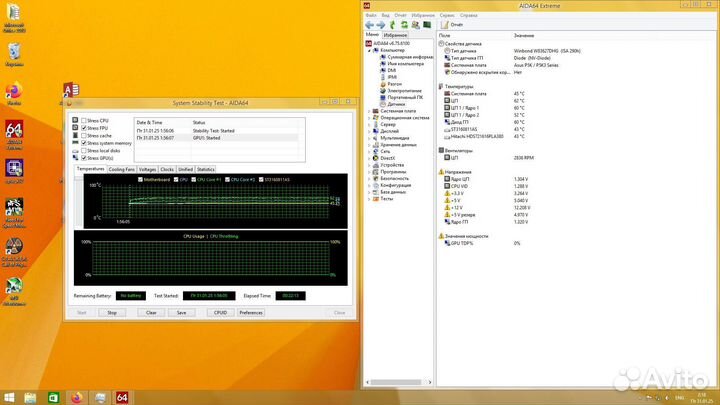The width and height of the screenshot is (720, 405).
Task: Toggle the Stress local disks checkbox
Action: pos(84,150)
